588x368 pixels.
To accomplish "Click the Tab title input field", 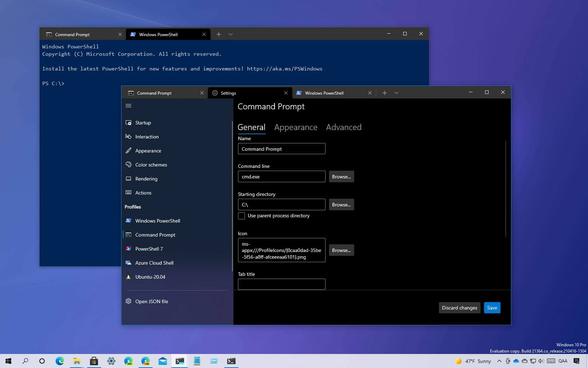I will (x=281, y=284).
